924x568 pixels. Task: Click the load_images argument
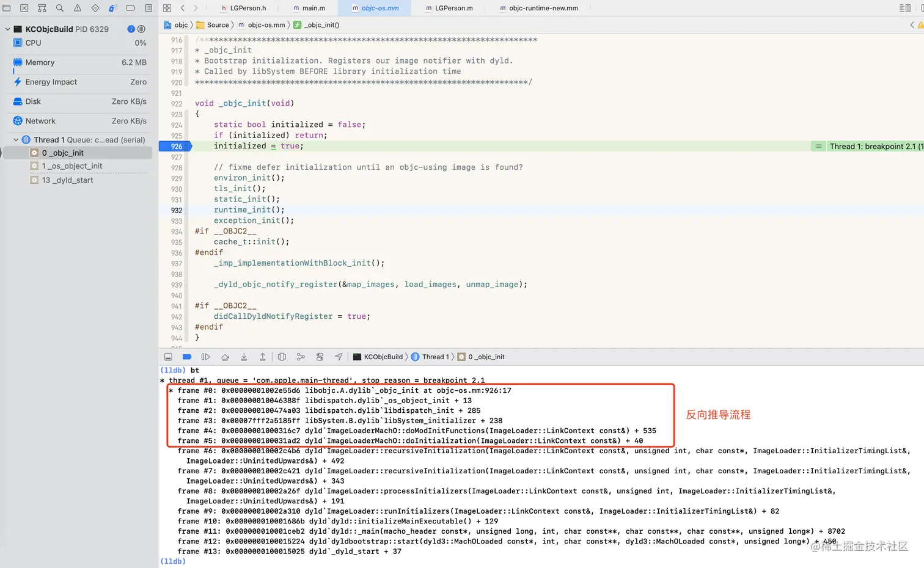point(430,285)
